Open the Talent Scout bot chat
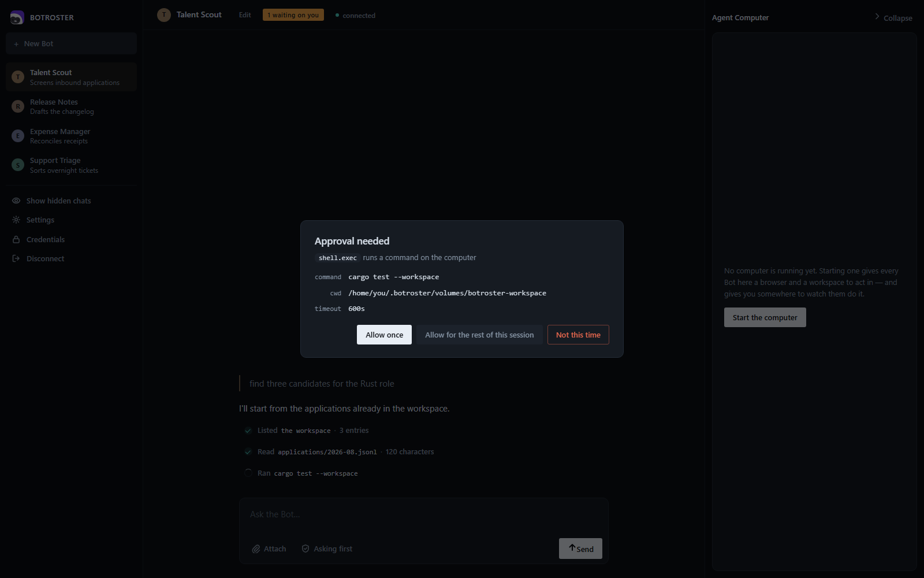This screenshot has width=924, height=578. coord(71,77)
